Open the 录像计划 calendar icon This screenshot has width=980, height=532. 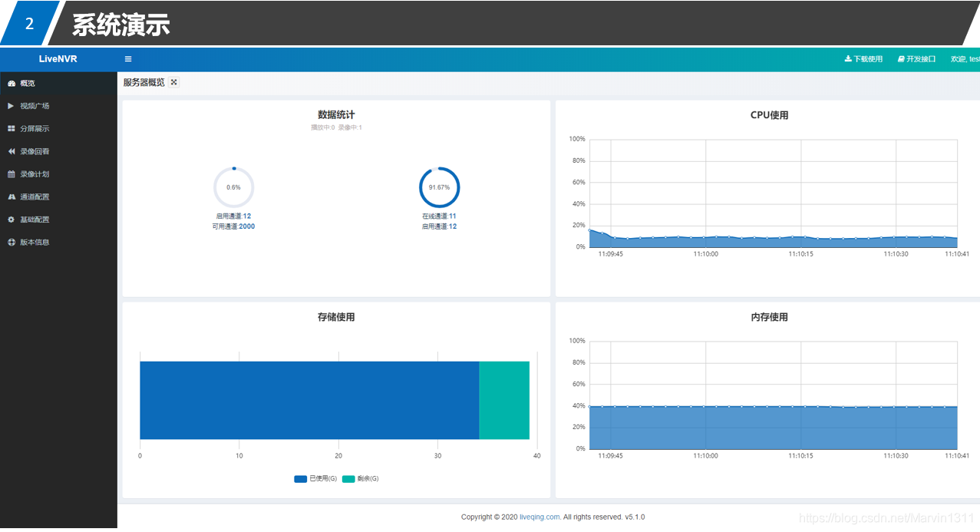(12, 174)
